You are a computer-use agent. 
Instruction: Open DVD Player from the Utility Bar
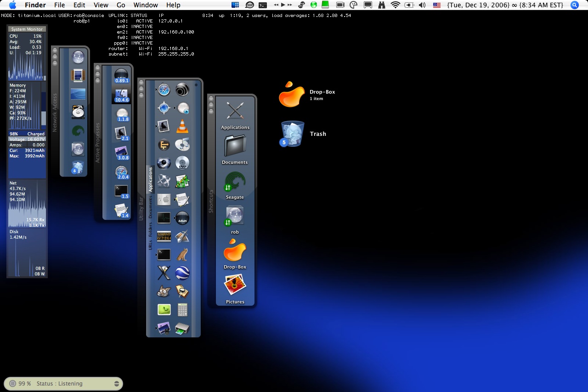pos(182,163)
